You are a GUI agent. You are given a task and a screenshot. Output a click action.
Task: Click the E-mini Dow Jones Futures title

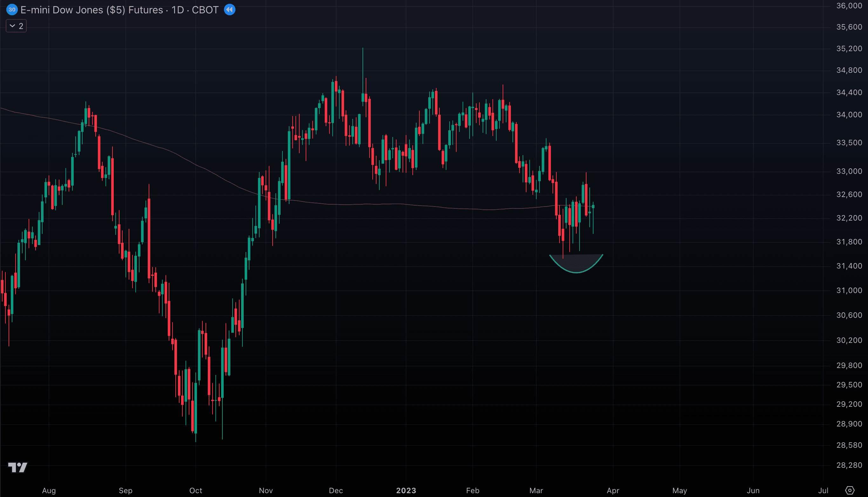(x=92, y=10)
